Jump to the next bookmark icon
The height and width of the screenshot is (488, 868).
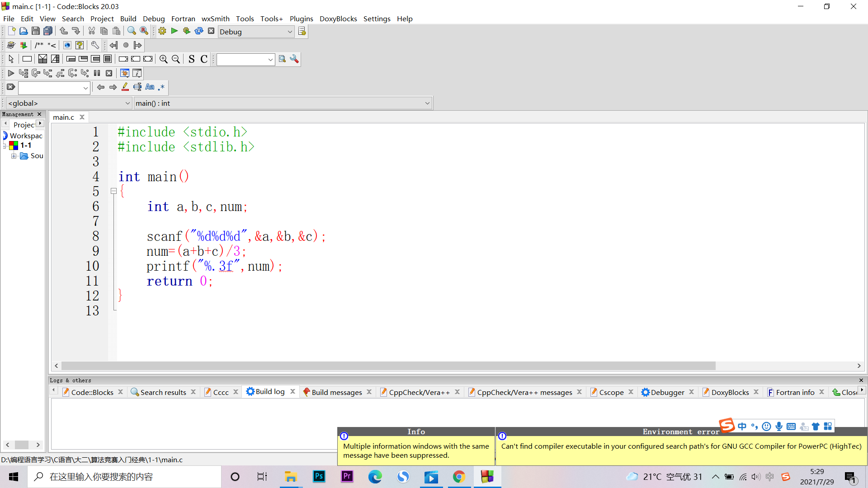(x=138, y=45)
